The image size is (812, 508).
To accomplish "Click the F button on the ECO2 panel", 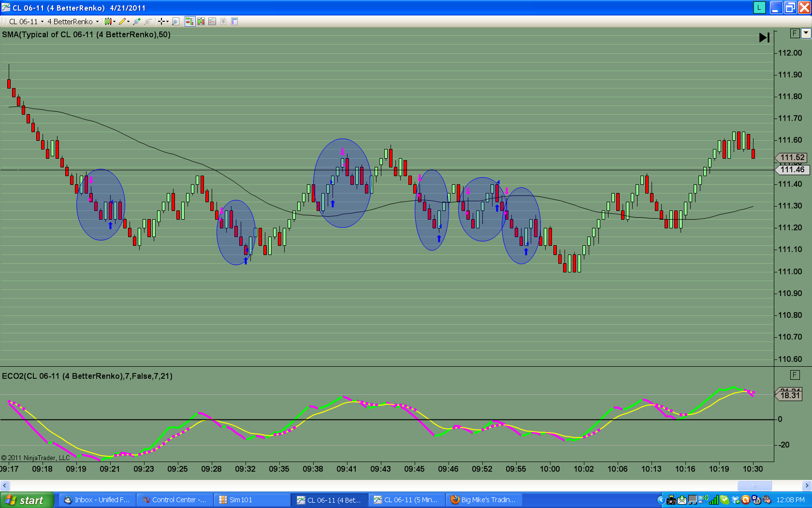I will tap(795, 375).
